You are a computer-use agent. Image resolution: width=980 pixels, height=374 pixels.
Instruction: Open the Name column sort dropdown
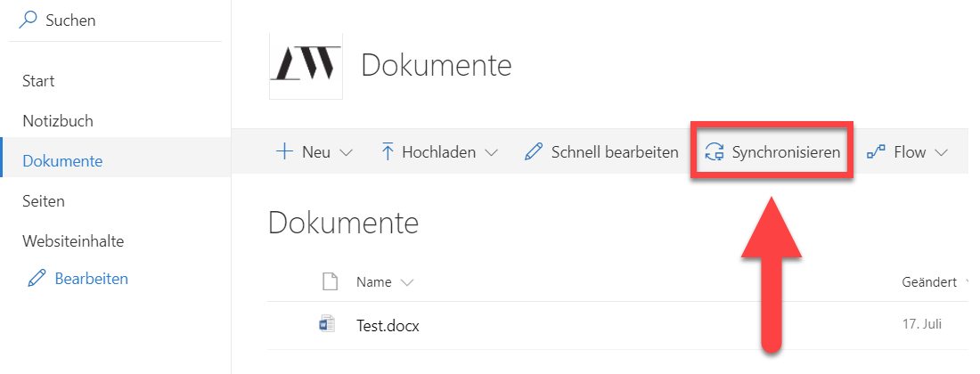click(x=408, y=283)
